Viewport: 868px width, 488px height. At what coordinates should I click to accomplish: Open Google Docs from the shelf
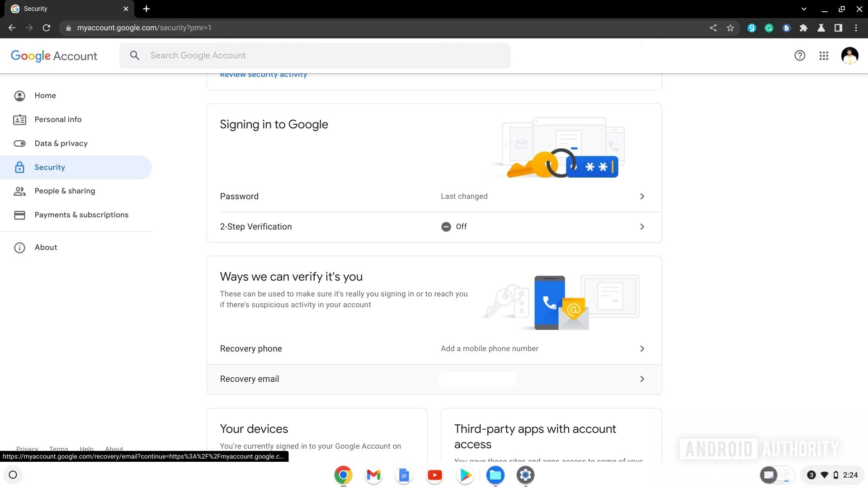(x=404, y=475)
